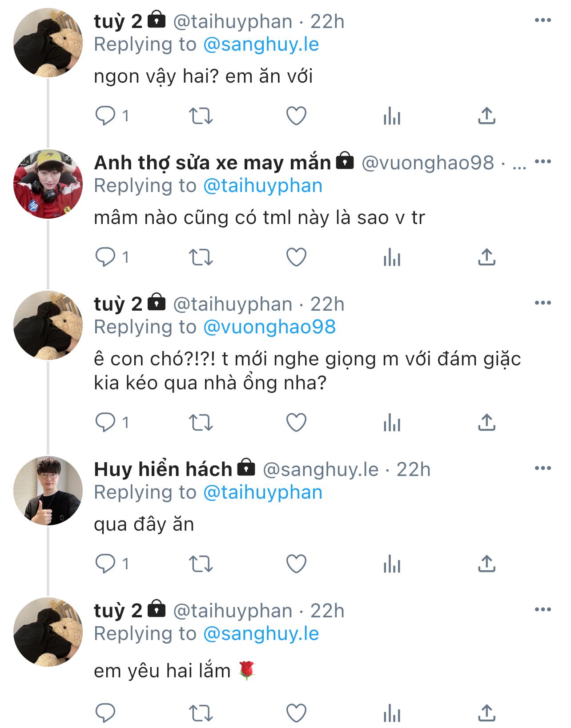The height and width of the screenshot is (728, 571).
Task: Share the "ngon vậy hai" tweet
Action: click(x=487, y=116)
